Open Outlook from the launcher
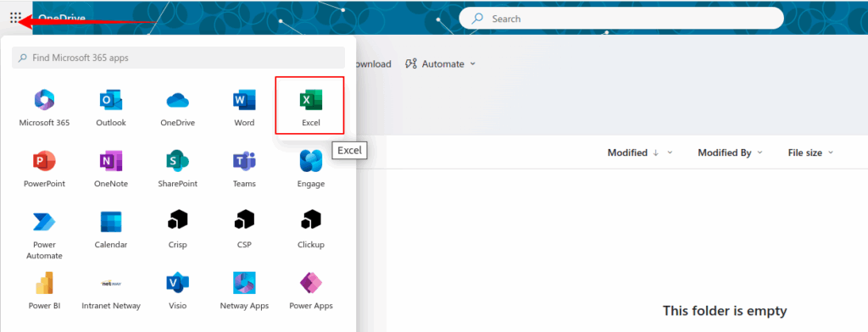The height and width of the screenshot is (332, 868). [111, 108]
